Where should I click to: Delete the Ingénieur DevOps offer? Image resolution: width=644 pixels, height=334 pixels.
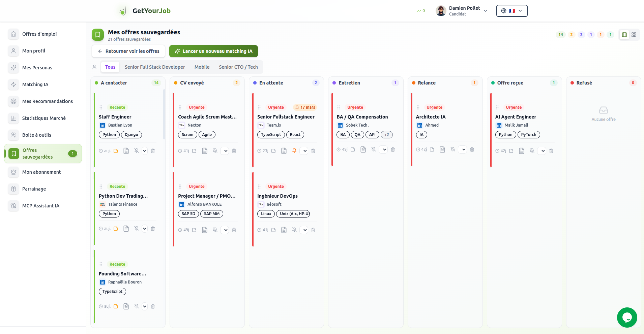click(313, 230)
